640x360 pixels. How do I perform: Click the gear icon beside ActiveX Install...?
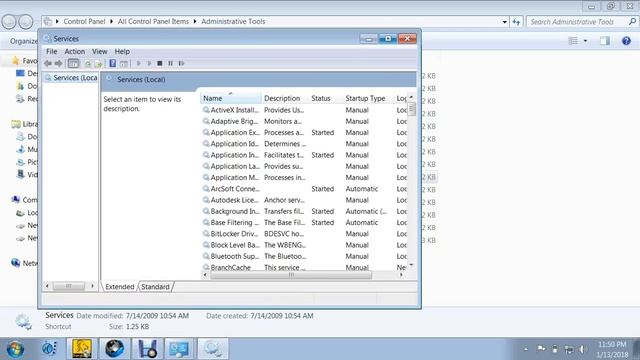pos(206,110)
